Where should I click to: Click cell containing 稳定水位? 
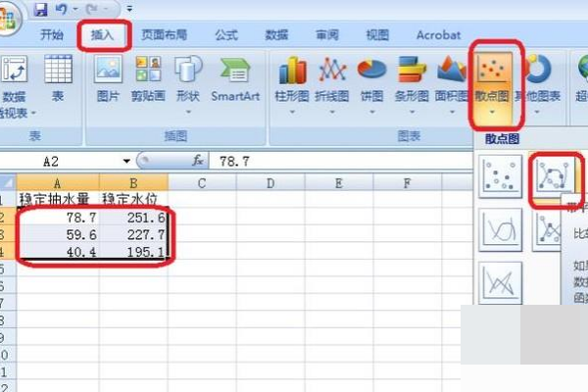coord(133,199)
